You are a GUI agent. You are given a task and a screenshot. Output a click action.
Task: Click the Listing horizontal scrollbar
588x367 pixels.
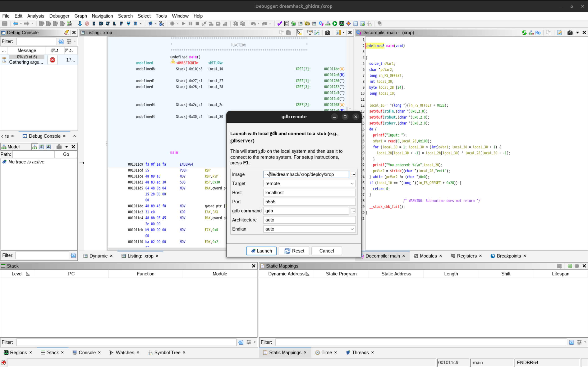167,249
